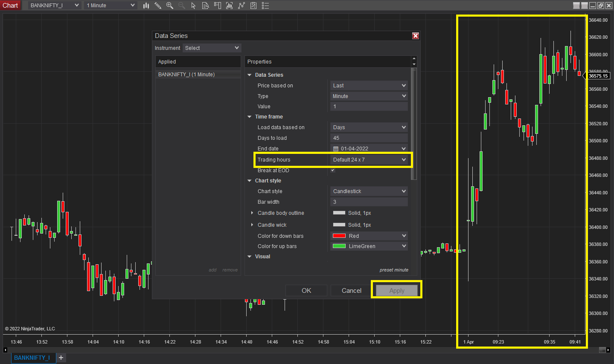The width and height of the screenshot is (614, 364).
Task: Click the Candle body outline color swatch
Action: (339, 213)
